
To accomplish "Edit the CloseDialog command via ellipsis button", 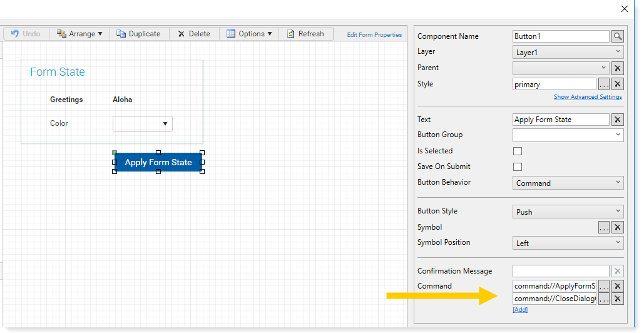I will [x=603, y=299].
